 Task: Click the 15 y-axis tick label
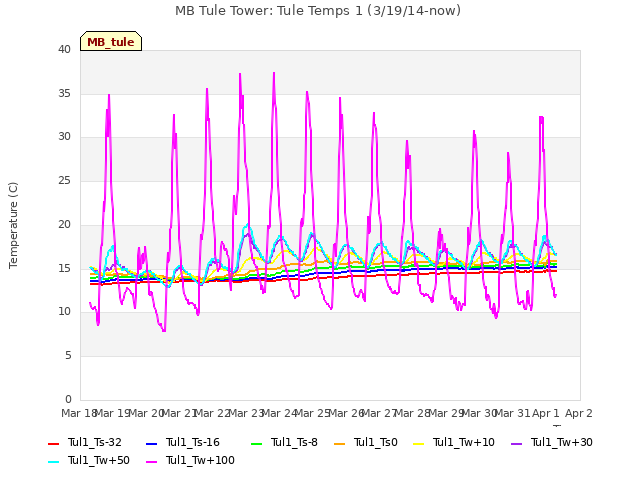coord(64,268)
